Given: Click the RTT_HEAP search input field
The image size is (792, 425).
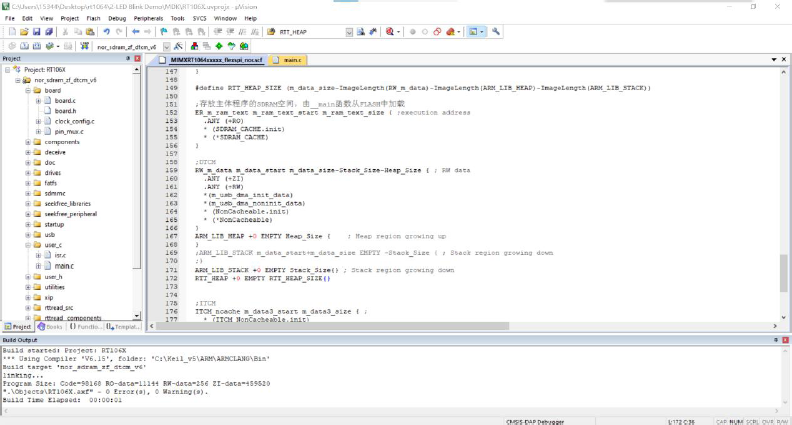Looking at the screenshot, I should point(311,32).
